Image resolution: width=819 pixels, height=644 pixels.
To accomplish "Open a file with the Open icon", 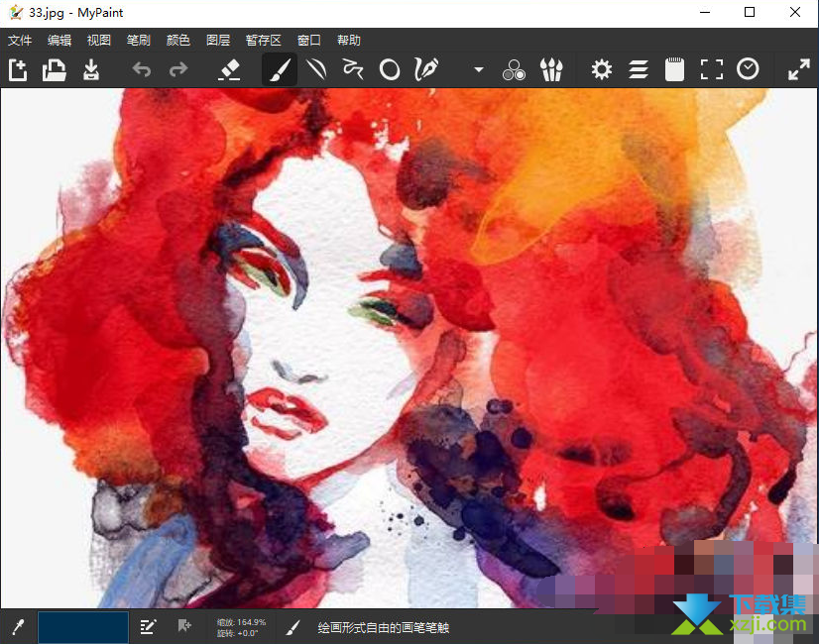I will [x=54, y=69].
